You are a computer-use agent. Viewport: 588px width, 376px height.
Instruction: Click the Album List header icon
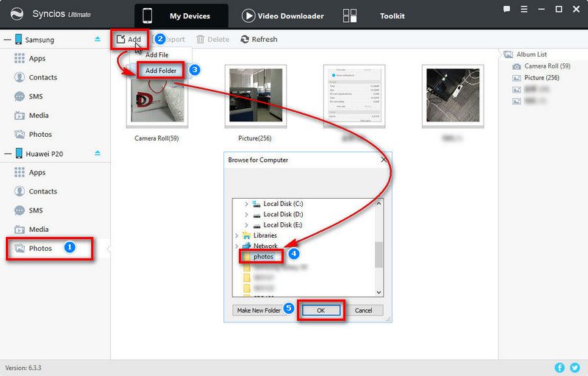coord(508,54)
